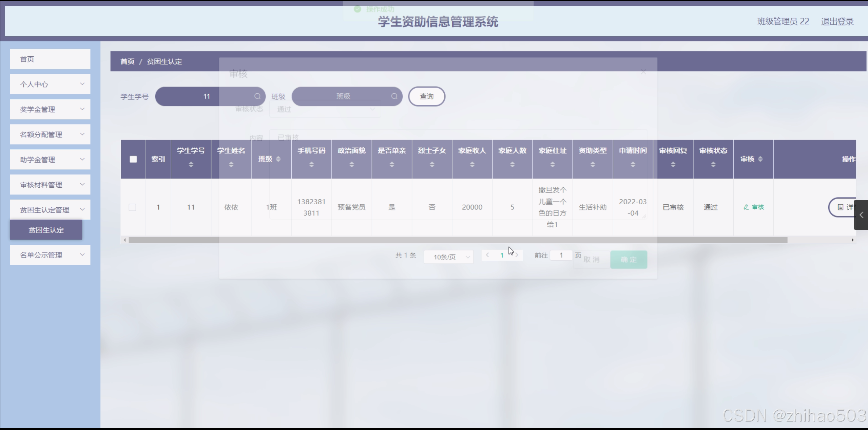
Task: Click 退出登录 to log out
Action: (x=837, y=22)
